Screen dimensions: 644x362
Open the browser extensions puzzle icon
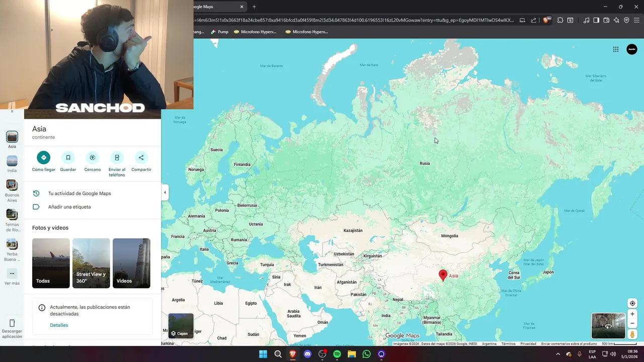(560, 20)
